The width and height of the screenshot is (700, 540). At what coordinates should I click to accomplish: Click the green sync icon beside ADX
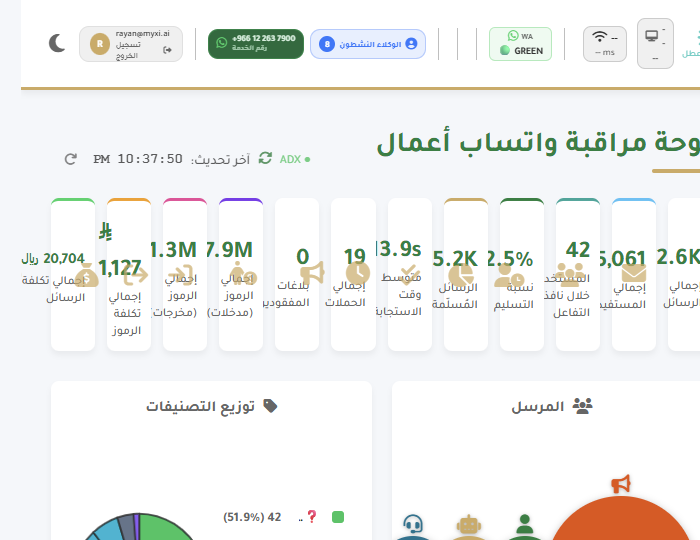click(x=265, y=158)
